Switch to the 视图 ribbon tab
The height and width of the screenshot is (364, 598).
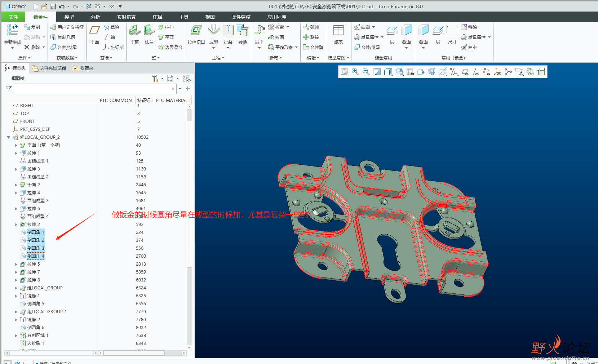210,17
